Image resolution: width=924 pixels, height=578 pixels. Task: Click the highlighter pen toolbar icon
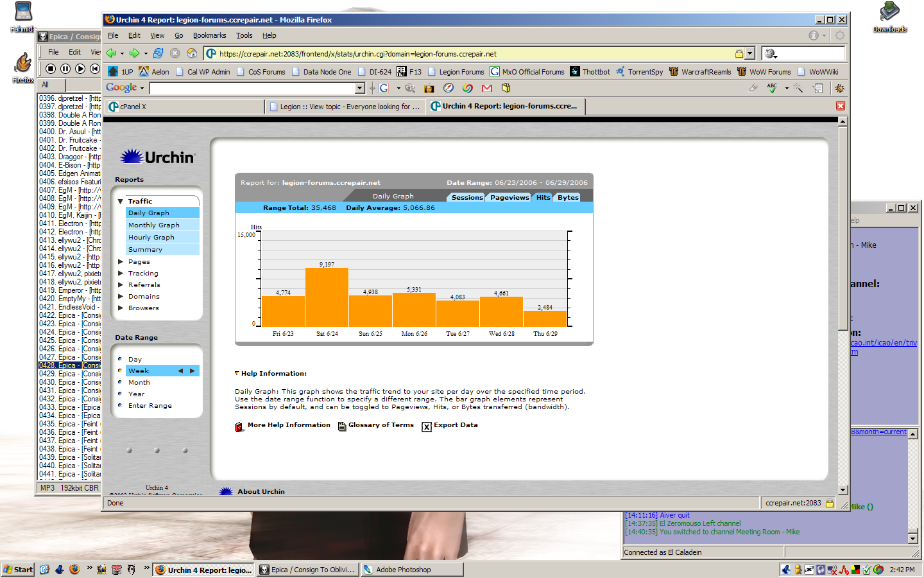coord(754,88)
